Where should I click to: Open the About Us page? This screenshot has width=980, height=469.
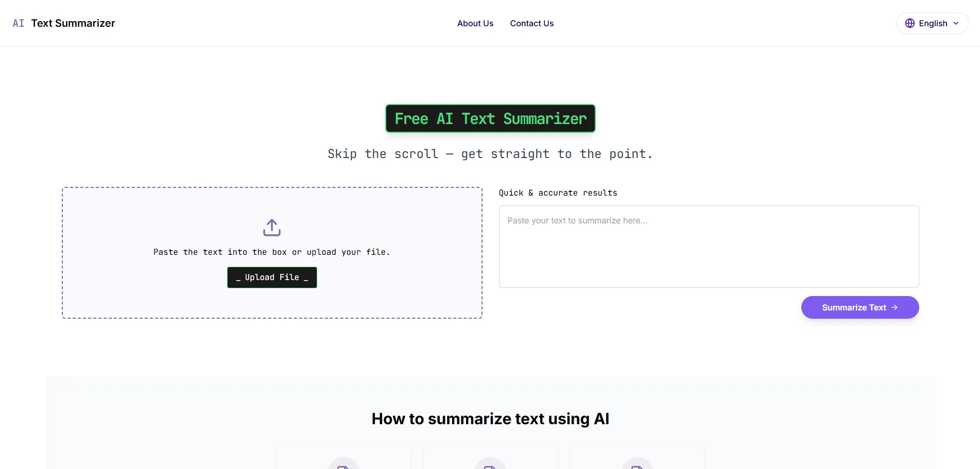coord(475,23)
